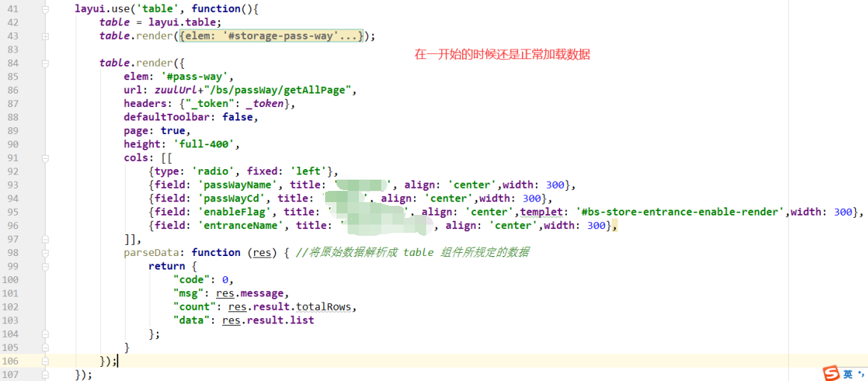Viewport: 868px width, 381px height.
Task: Click the fold end marker at line 106
Action: (x=45, y=361)
